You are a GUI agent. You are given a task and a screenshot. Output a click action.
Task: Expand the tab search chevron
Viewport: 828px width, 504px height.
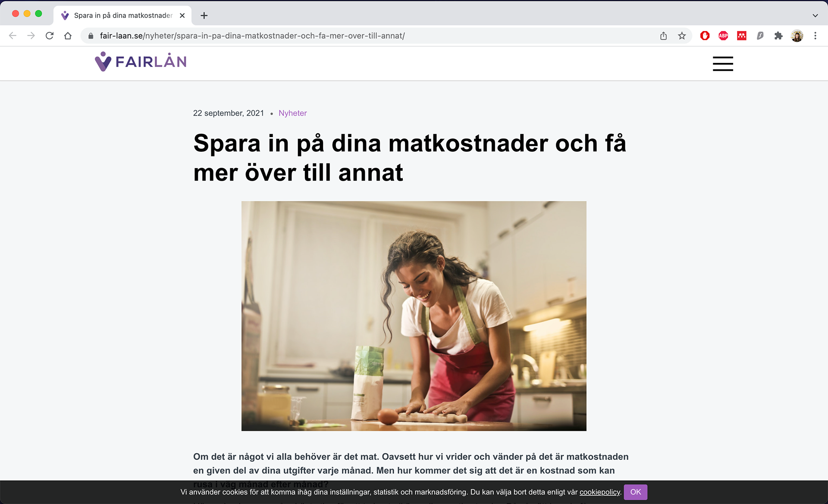[x=815, y=16]
